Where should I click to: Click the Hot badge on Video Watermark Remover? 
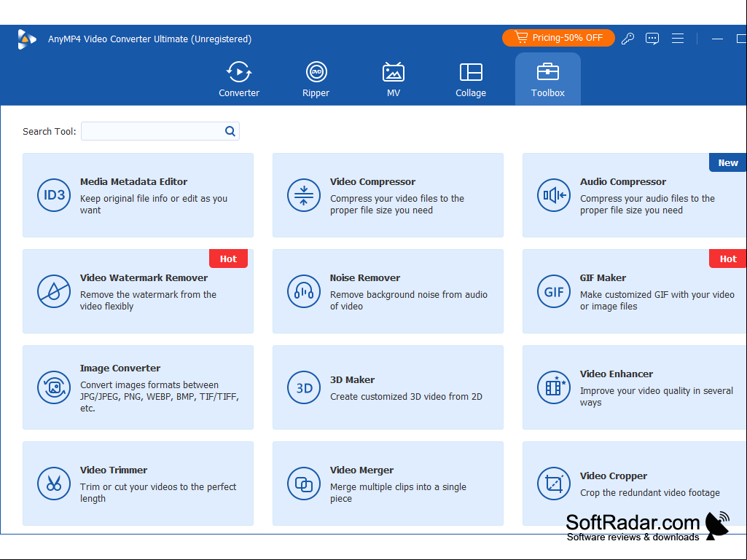coord(228,259)
